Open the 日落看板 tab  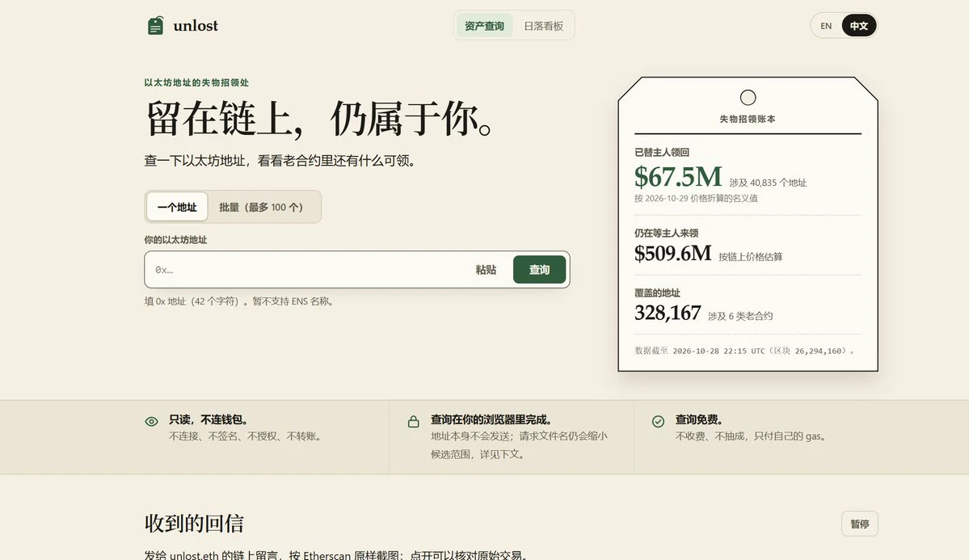coord(544,26)
